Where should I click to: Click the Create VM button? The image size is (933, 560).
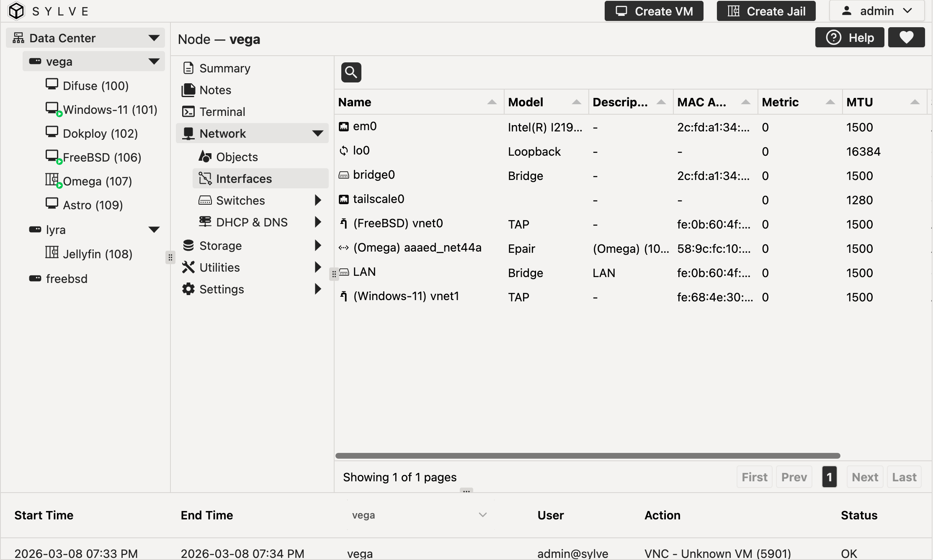point(654,11)
